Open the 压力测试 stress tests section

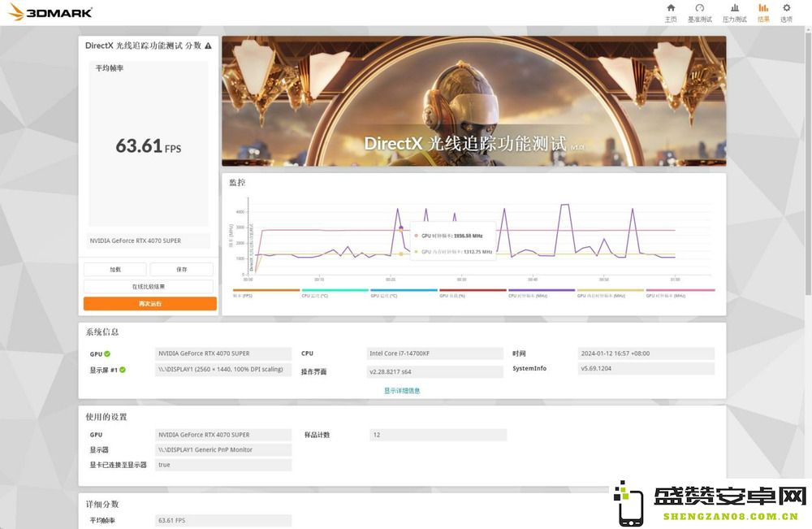point(734,13)
